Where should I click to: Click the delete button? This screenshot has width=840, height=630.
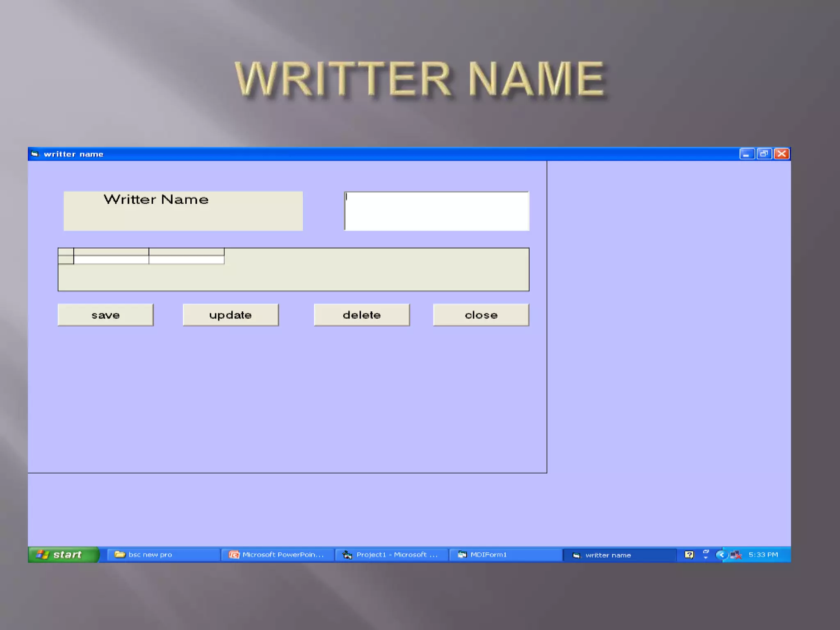click(x=361, y=315)
